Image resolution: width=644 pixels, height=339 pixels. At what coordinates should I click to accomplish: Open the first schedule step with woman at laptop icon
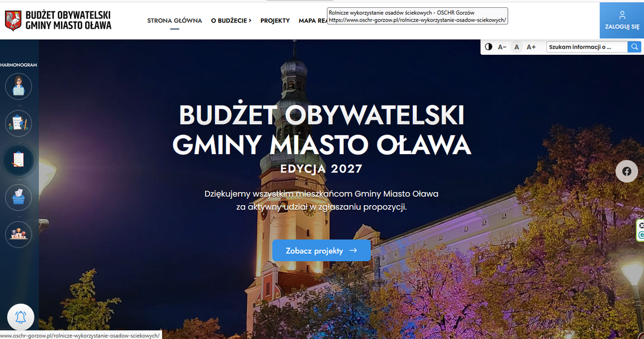19,86
